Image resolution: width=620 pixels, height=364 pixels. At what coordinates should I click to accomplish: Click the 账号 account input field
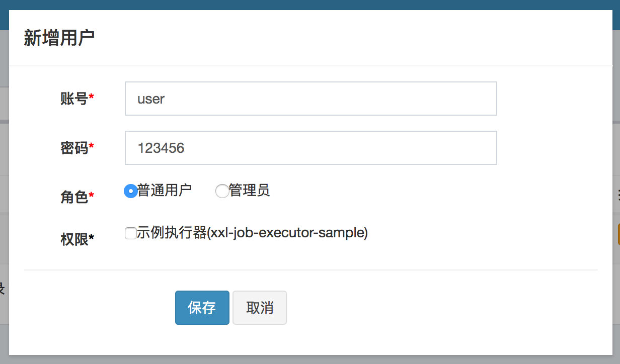(x=311, y=99)
